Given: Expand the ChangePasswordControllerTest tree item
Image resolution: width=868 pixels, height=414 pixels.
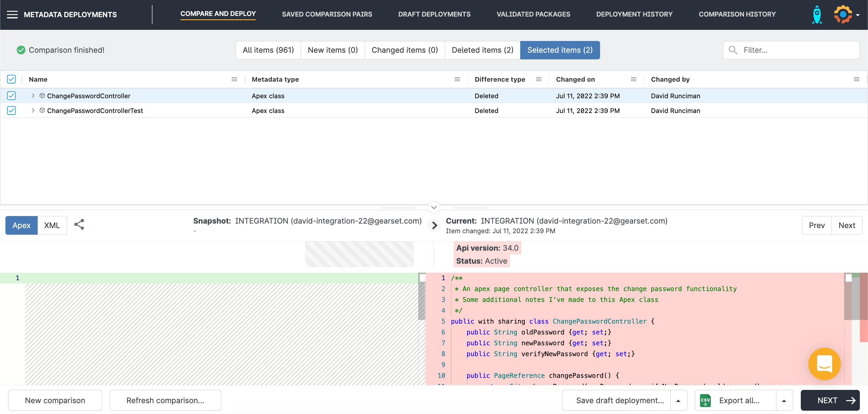Looking at the screenshot, I should [32, 110].
